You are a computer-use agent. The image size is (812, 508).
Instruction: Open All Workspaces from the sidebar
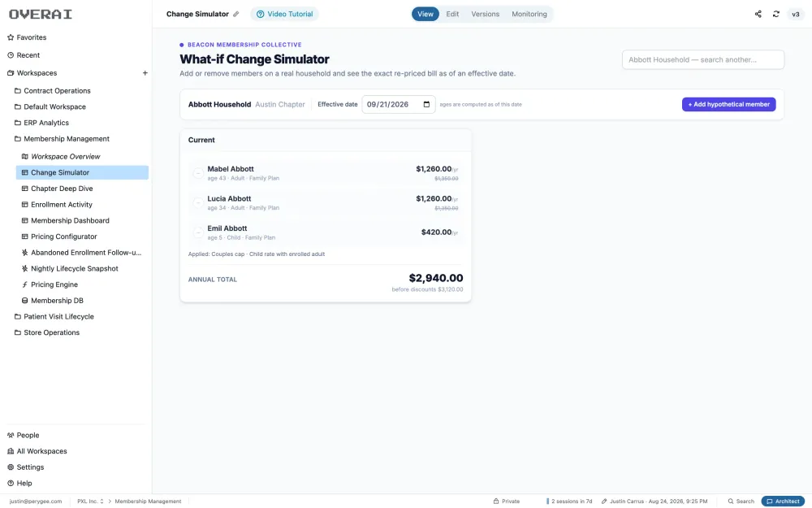(x=37, y=451)
